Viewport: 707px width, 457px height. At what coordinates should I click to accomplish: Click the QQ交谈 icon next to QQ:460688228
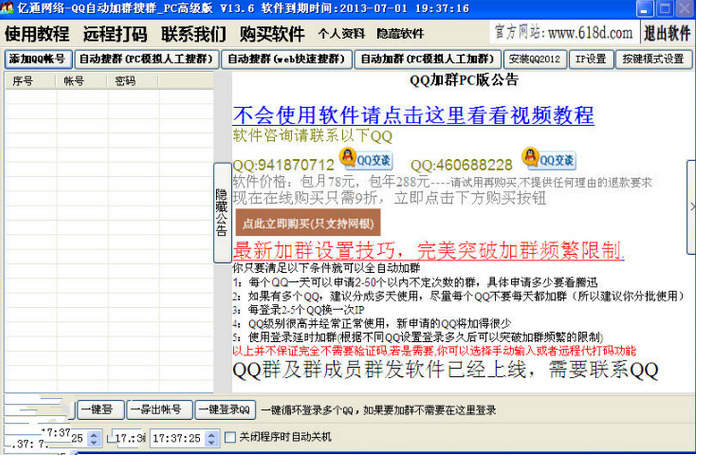(549, 160)
